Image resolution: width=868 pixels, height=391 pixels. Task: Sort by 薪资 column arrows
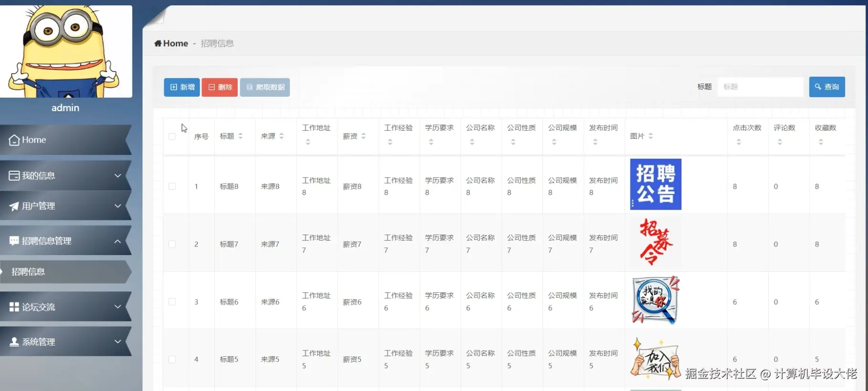coord(364,136)
